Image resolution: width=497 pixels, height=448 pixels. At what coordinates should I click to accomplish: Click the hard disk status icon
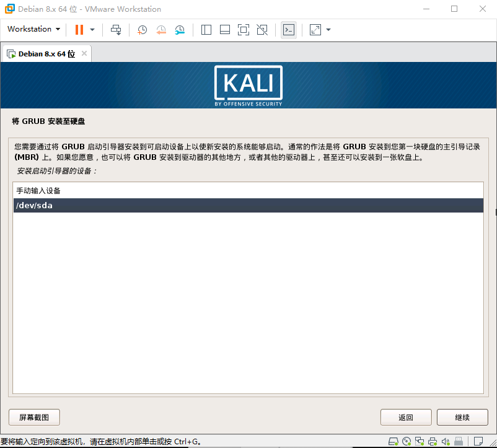pos(394,441)
